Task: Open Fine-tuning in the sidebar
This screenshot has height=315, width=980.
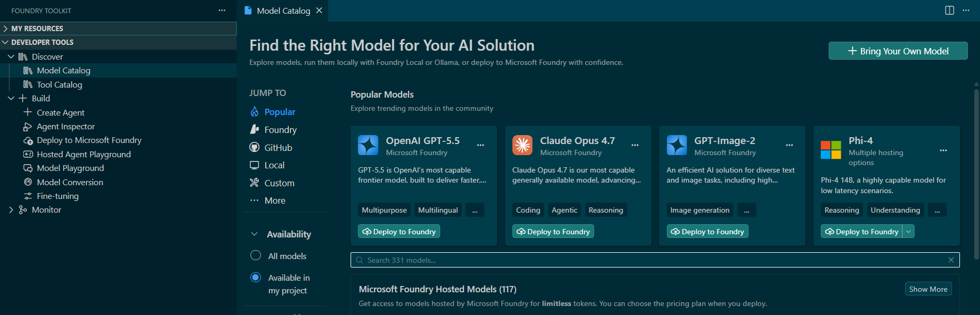Action: coord(58,196)
